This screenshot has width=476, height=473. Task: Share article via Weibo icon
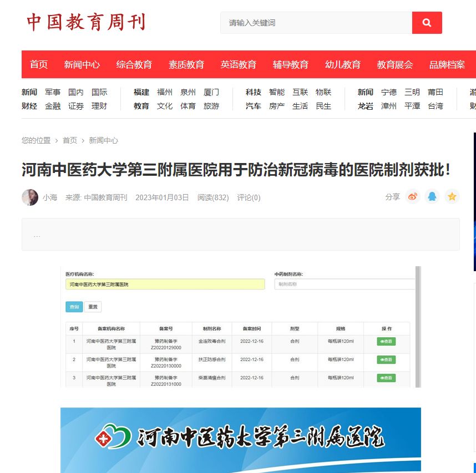point(412,197)
